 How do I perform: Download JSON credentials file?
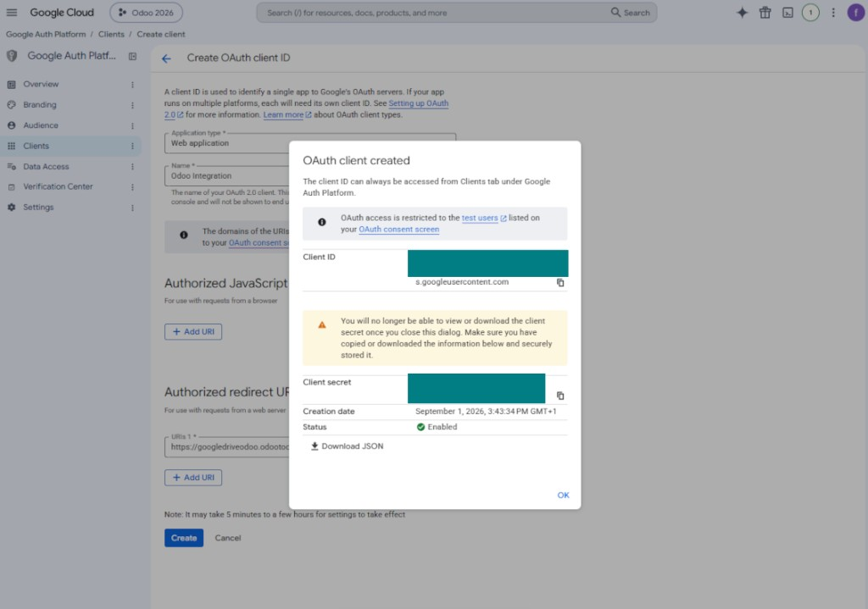(x=347, y=446)
